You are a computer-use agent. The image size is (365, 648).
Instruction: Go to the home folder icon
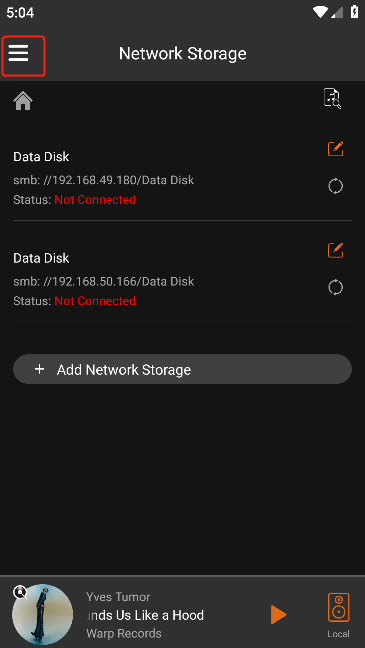(23, 100)
